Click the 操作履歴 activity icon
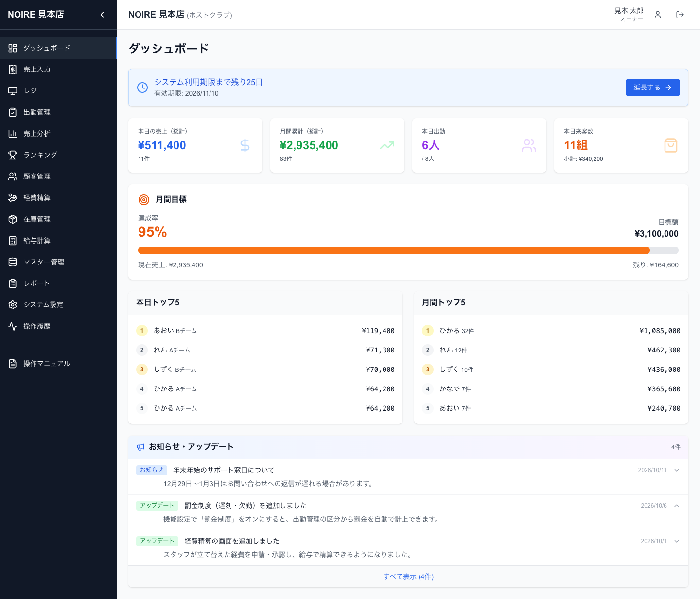 point(13,326)
